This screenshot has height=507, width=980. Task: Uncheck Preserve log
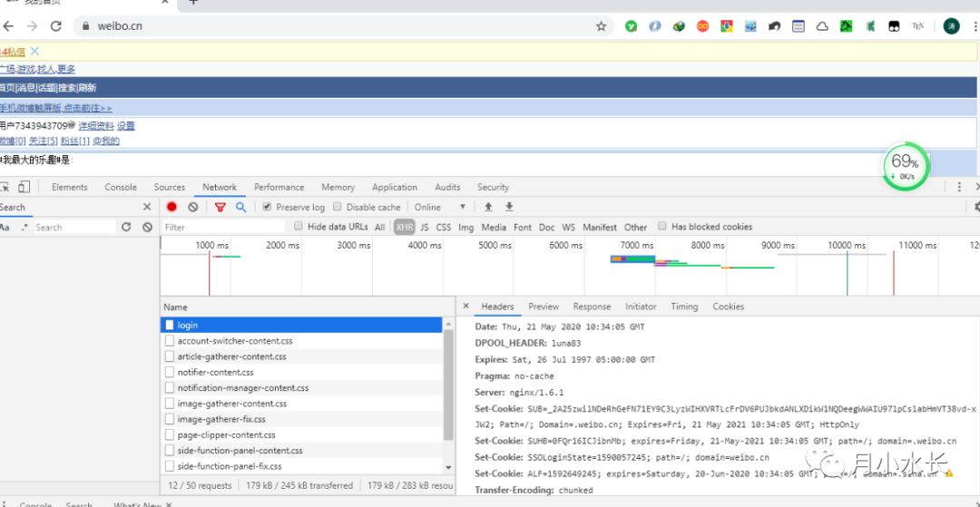click(268, 207)
